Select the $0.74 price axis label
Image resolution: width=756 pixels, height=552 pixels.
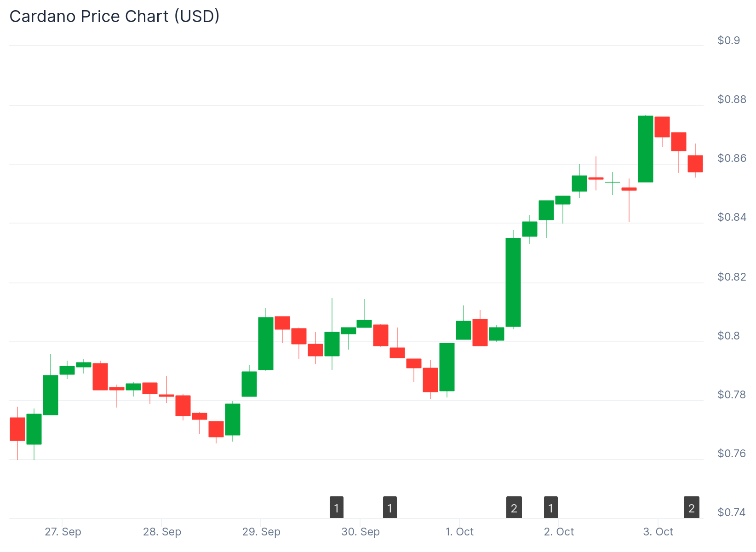(731, 512)
